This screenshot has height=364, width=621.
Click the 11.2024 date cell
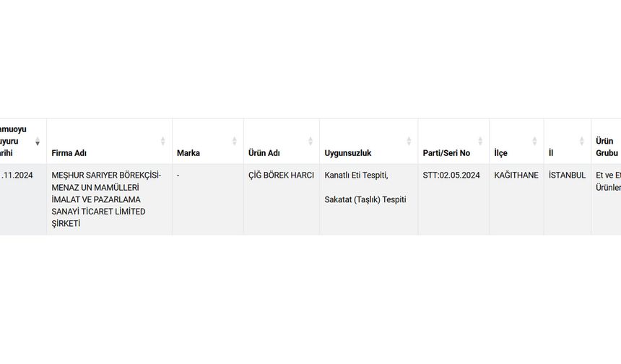click(17, 175)
